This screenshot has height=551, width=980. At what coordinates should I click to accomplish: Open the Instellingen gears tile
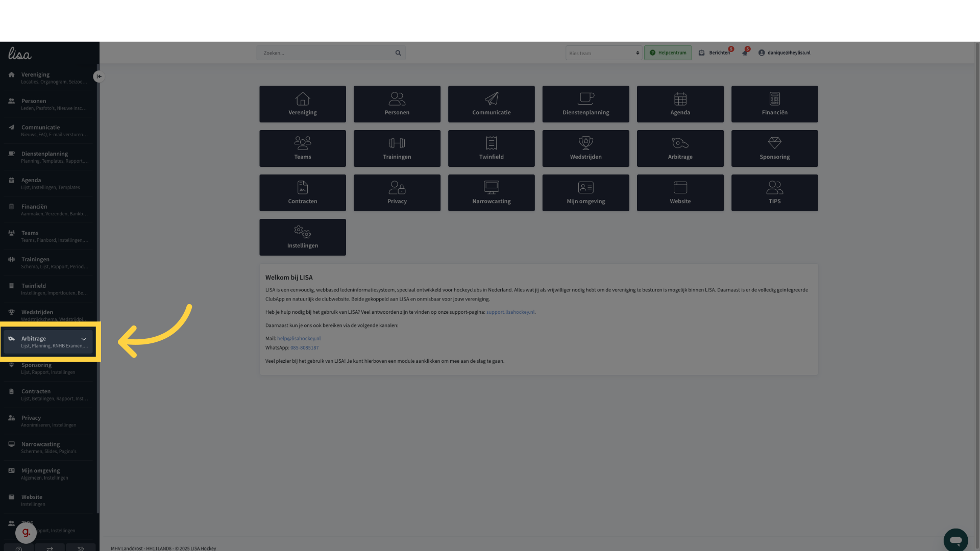[303, 237]
